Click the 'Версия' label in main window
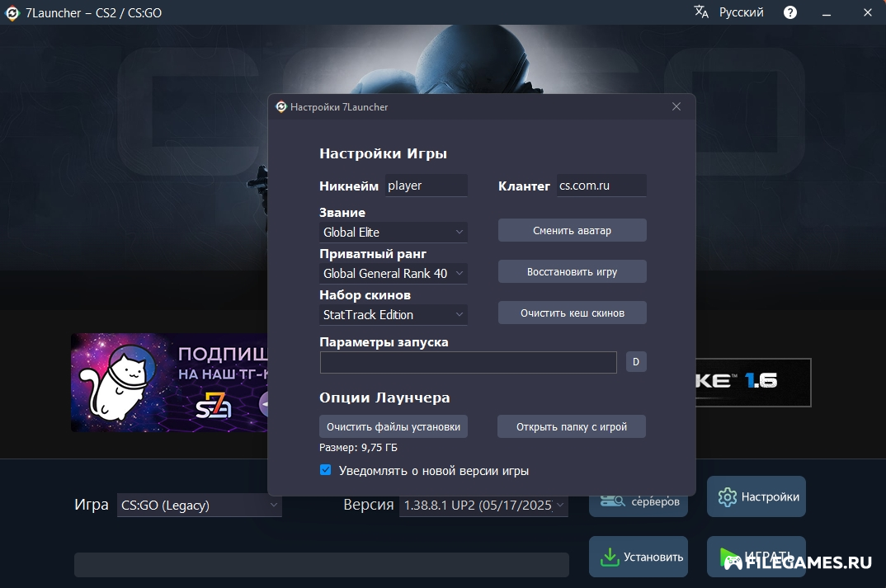The height and width of the screenshot is (588, 886). click(369, 505)
